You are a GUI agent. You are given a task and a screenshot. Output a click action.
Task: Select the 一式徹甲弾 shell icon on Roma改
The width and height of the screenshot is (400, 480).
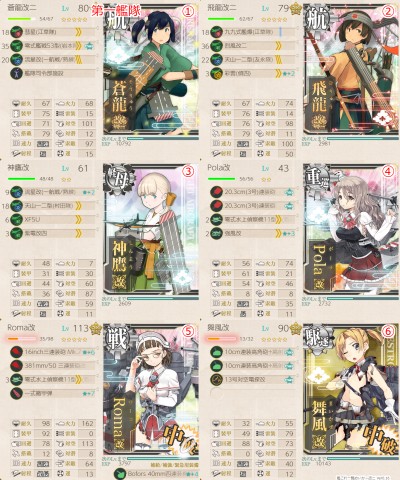point(16,393)
